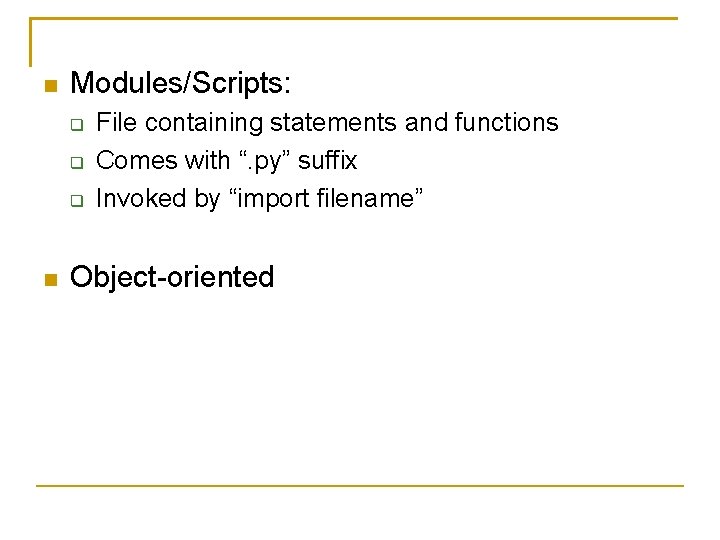This screenshot has width=720, height=540.
Task: Click the word "File" in the first sub-bullet
Action: (x=116, y=122)
